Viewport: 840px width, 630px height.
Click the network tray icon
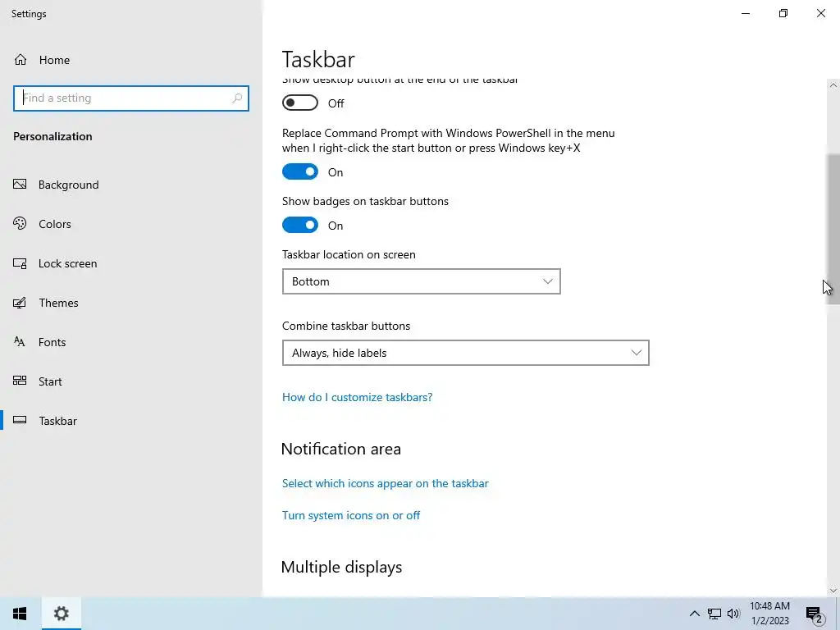pyautogui.click(x=714, y=614)
